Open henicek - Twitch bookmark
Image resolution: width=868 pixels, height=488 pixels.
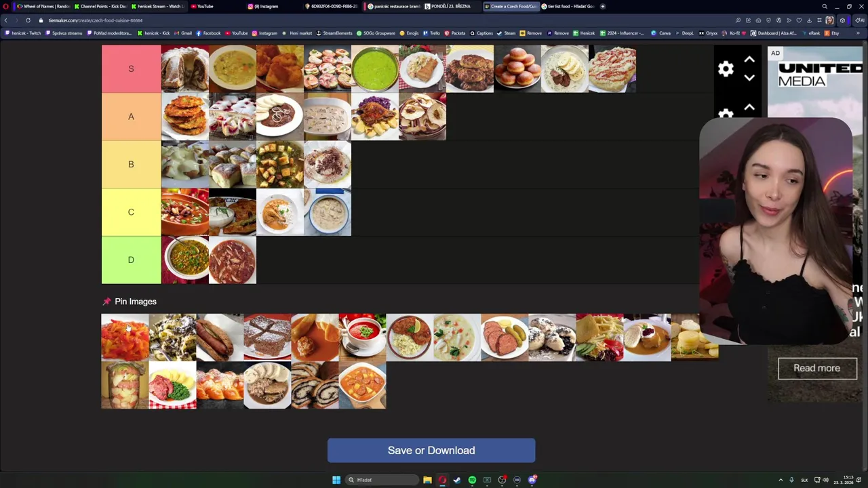click(x=22, y=33)
